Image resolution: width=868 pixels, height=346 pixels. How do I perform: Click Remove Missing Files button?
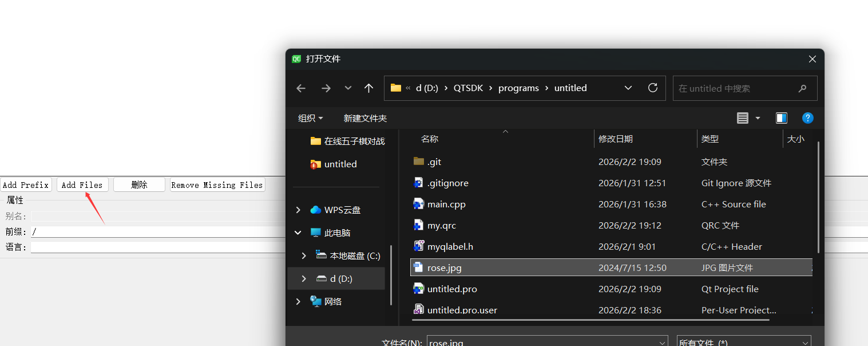point(217,184)
